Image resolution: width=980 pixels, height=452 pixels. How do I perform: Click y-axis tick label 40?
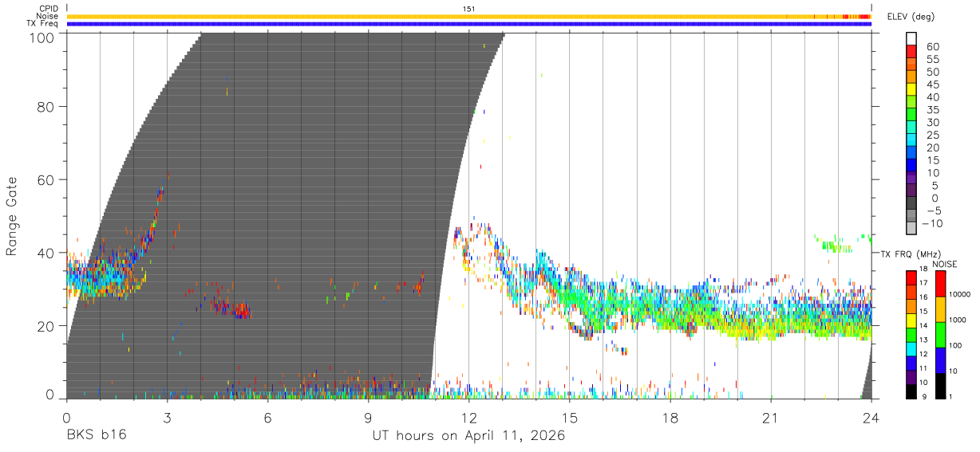47,254
